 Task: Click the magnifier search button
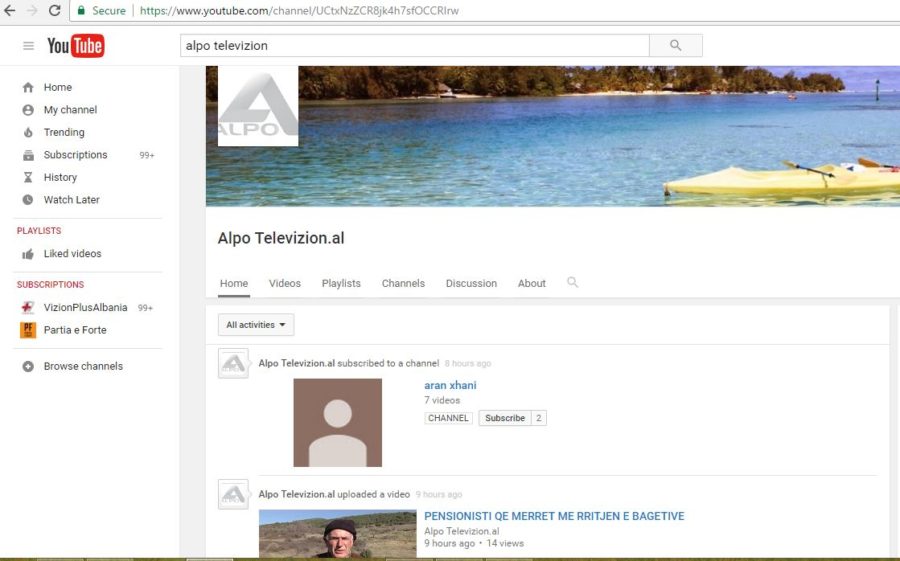(x=676, y=45)
